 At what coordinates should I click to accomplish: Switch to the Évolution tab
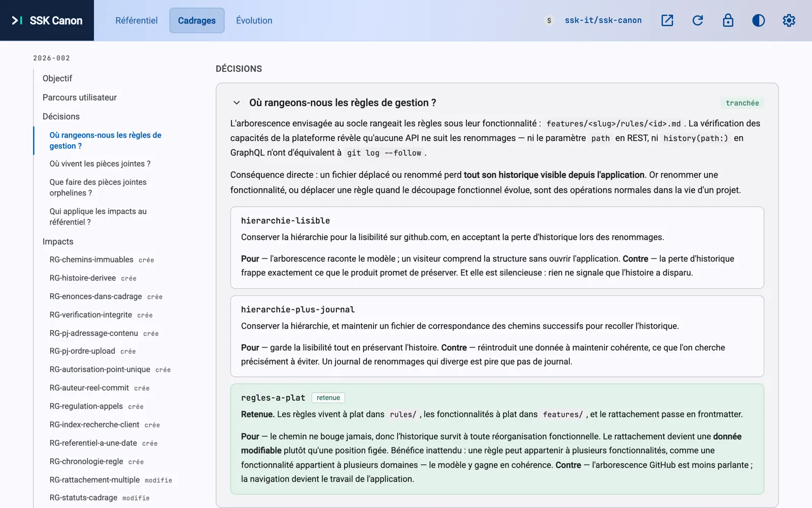254,20
